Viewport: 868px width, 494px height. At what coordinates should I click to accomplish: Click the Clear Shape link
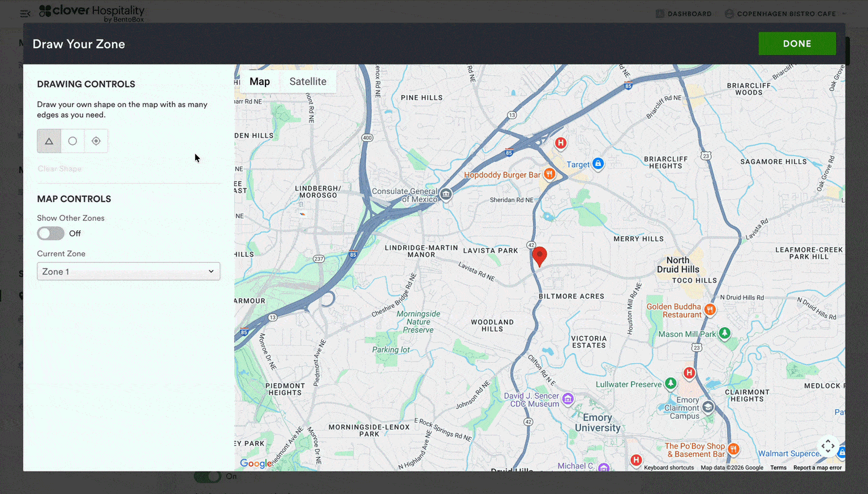point(59,169)
